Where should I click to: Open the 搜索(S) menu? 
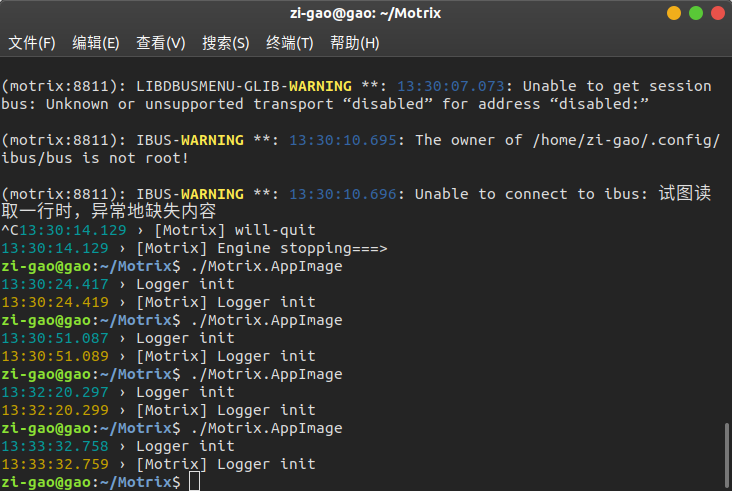pyautogui.click(x=225, y=43)
